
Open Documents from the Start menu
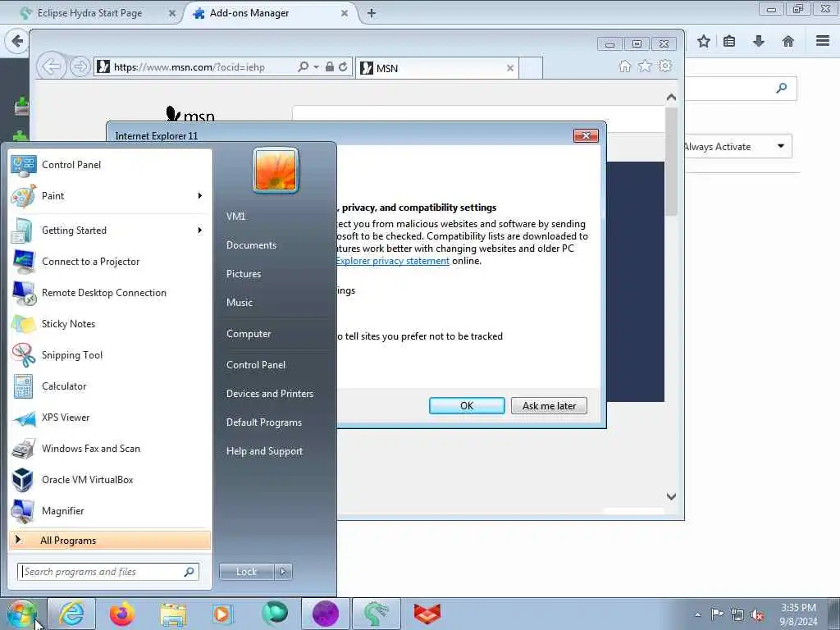(251, 245)
